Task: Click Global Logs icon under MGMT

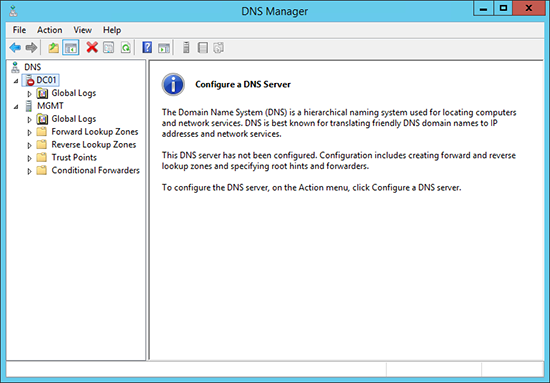Action: tap(42, 119)
